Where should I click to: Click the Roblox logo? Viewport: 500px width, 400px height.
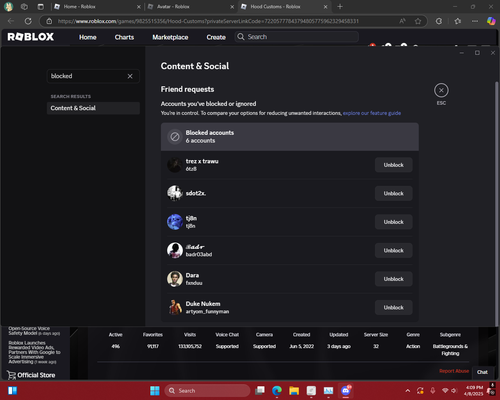point(30,37)
